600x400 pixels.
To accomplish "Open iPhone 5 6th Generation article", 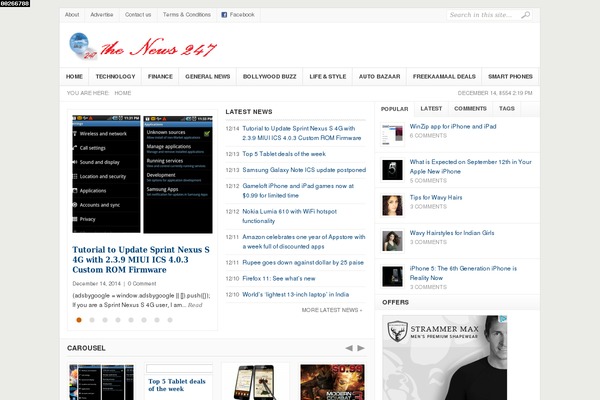I will 463,273.
